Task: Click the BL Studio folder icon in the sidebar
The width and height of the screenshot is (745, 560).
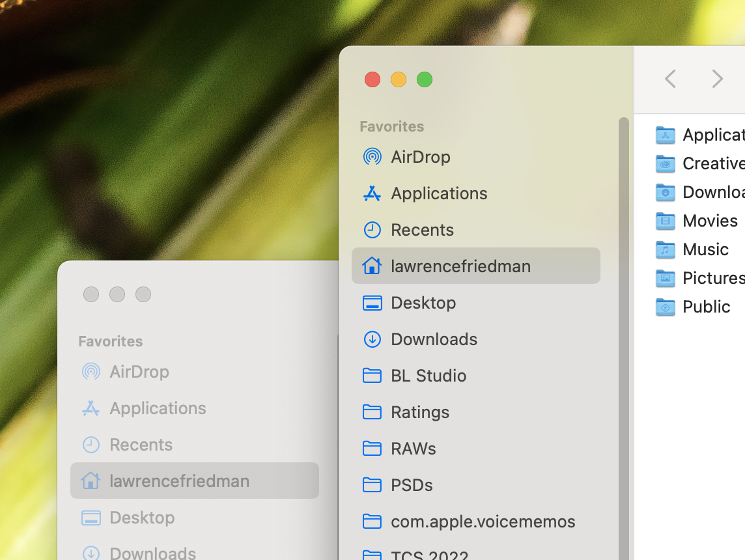Action: pos(372,376)
